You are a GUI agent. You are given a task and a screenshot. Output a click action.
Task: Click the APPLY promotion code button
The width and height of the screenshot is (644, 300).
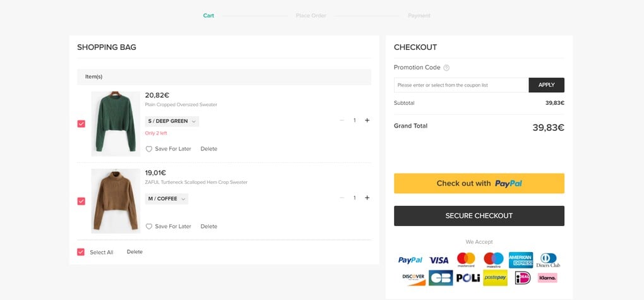(546, 85)
